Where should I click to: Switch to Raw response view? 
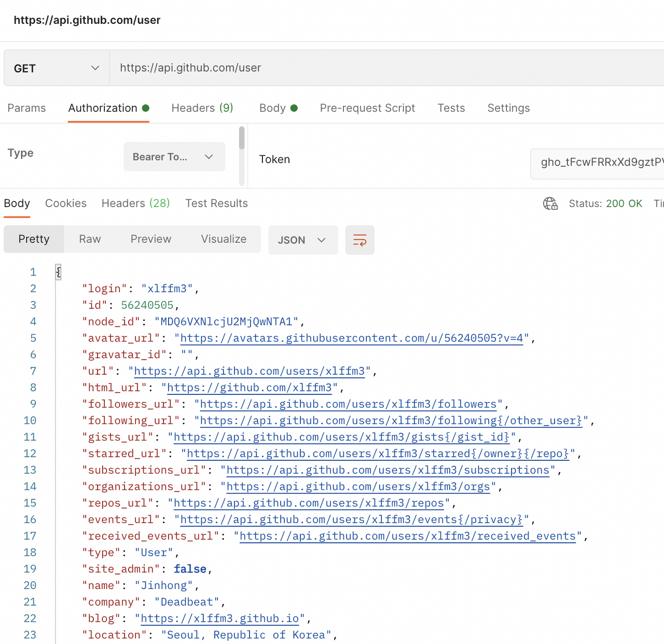click(x=90, y=239)
